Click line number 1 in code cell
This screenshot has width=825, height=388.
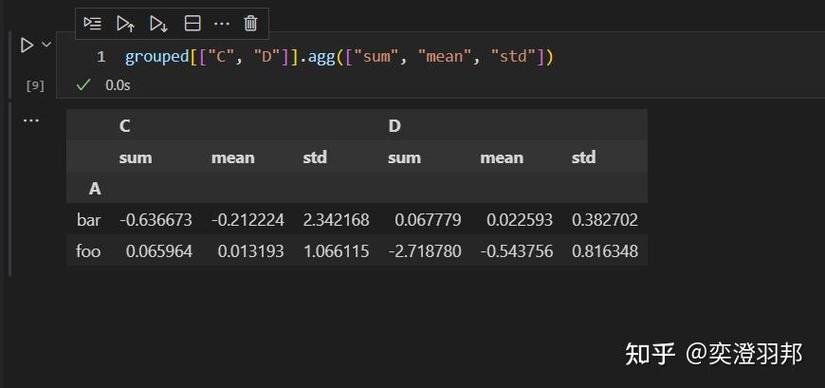tap(101, 57)
